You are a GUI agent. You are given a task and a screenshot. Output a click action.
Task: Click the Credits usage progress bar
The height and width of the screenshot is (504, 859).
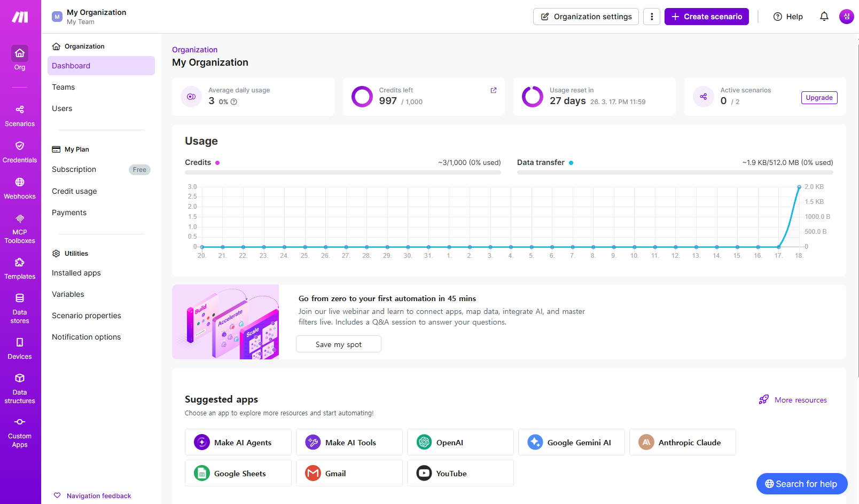point(342,172)
